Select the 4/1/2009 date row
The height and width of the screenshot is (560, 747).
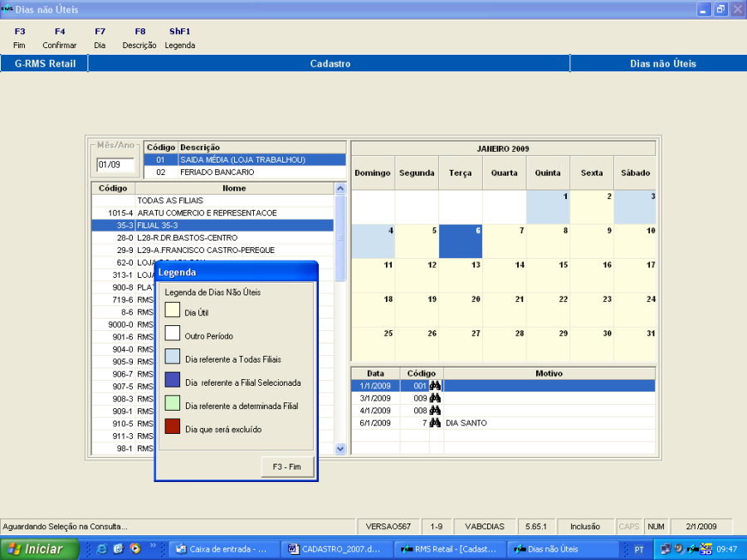(503, 411)
